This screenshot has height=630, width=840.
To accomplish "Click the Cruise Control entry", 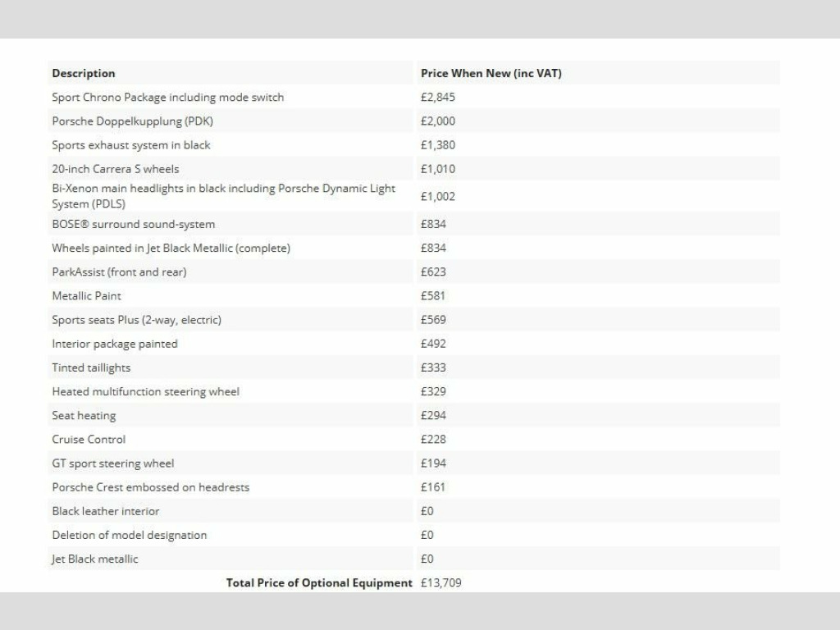I will 89,439.
